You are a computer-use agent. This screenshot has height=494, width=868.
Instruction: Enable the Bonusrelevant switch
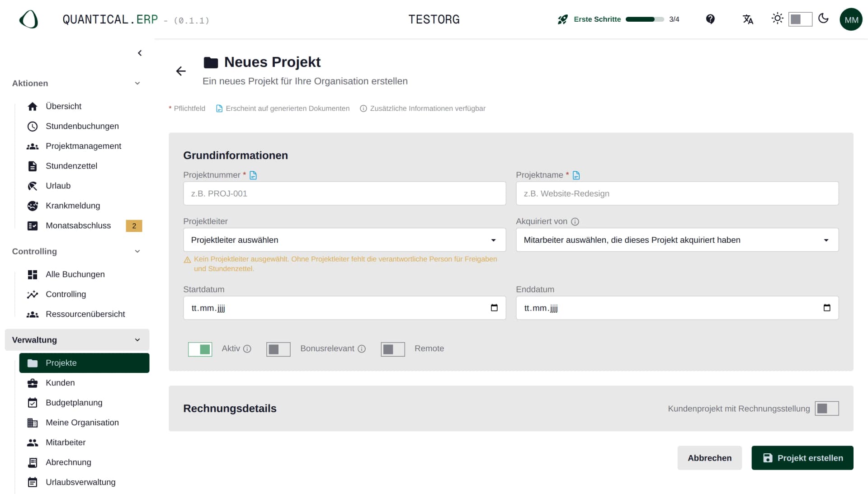coord(278,349)
